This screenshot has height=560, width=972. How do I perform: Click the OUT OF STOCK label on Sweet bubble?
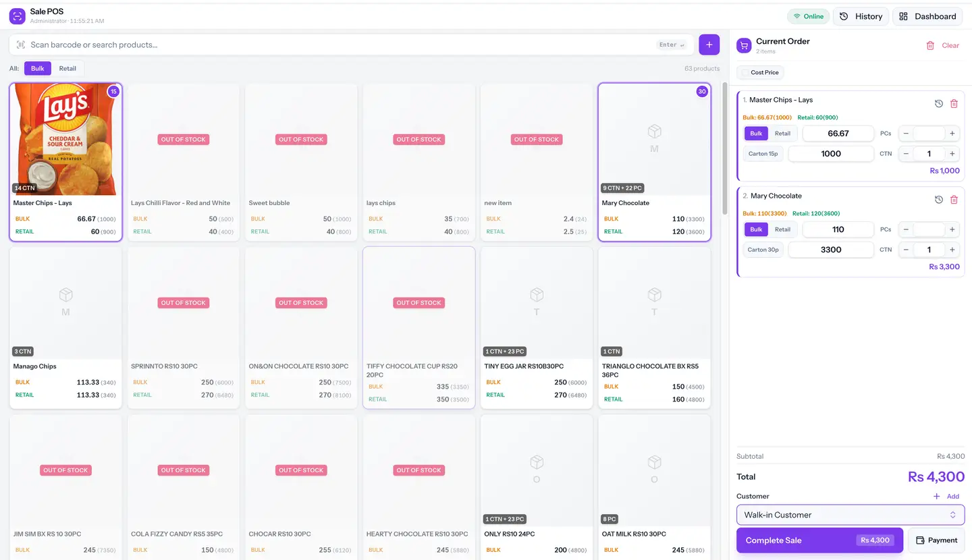click(x=301, y=140)
